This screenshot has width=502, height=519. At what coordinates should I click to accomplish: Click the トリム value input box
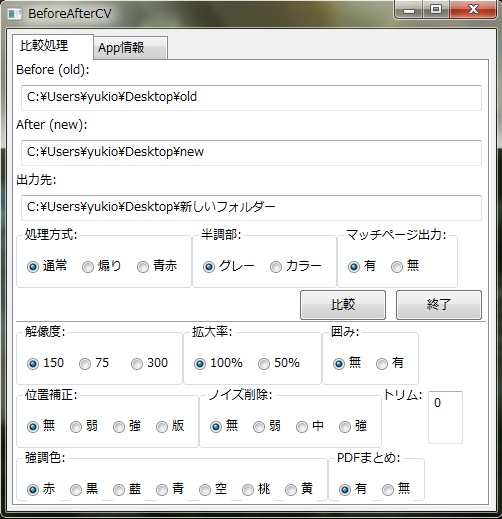(445, 417)
